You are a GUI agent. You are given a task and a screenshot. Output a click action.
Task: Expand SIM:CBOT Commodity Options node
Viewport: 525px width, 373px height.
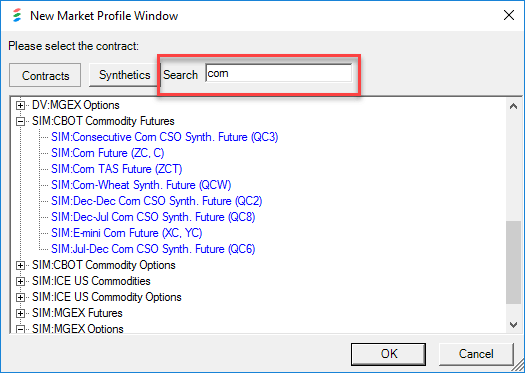20,266
